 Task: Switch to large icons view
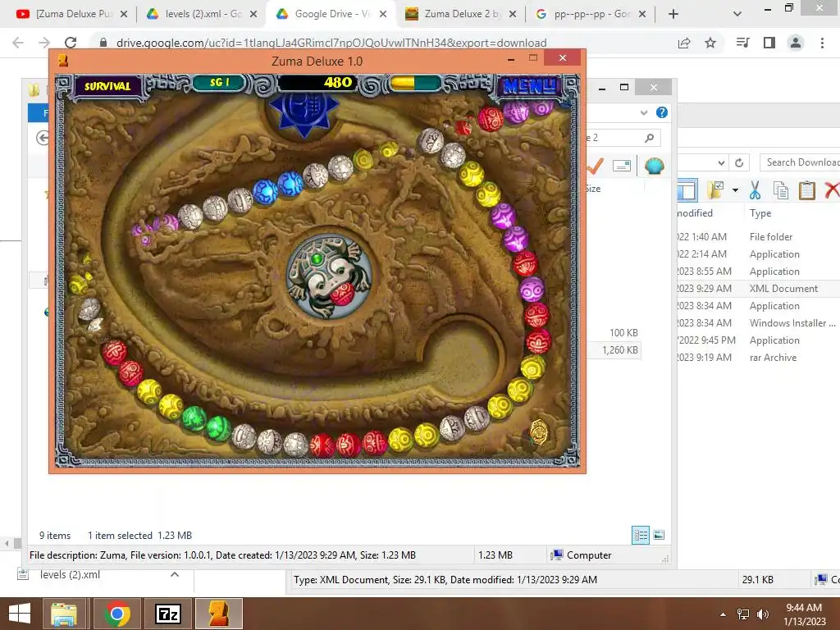pos(659,535)
